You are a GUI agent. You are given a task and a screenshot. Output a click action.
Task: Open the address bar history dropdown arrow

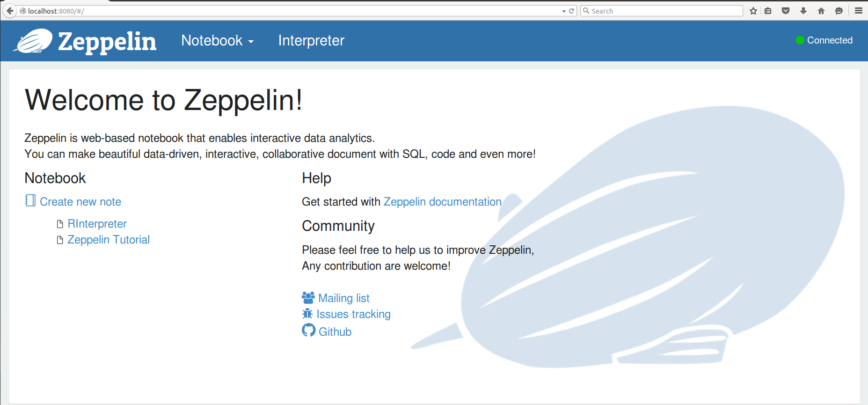[564, 11]
